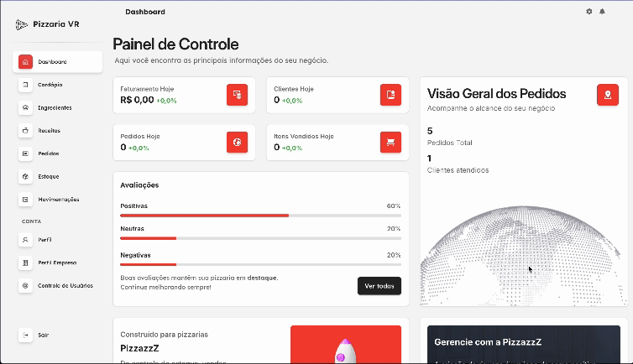Open notifications bell icon
633x364 pixels.
pos(602,12)
